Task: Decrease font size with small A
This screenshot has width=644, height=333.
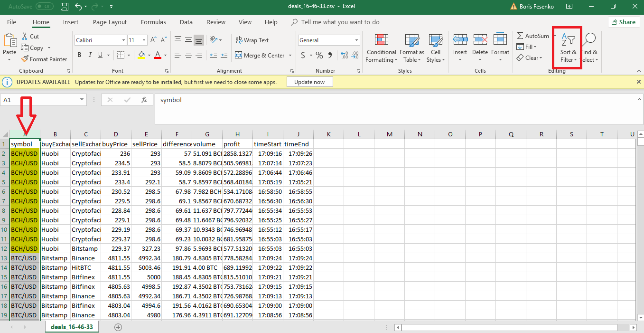Action: click(x=163, y=40)
